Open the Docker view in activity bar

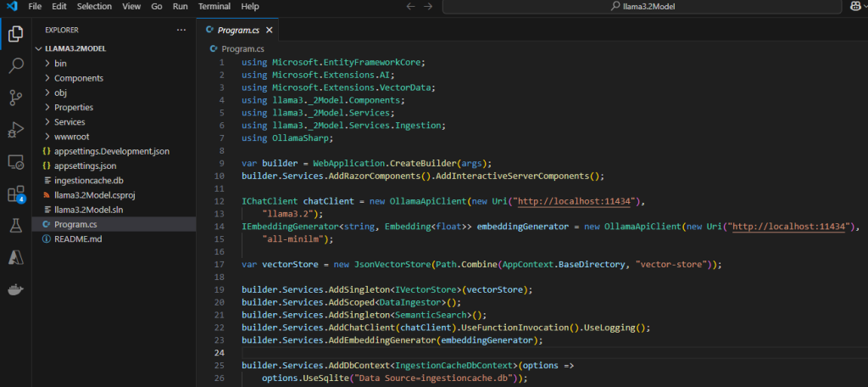click(x=15, y=289)
